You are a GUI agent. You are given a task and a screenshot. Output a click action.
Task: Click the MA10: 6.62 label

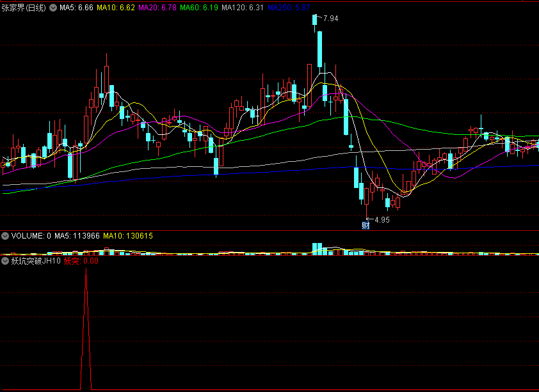tap(115, 8)
